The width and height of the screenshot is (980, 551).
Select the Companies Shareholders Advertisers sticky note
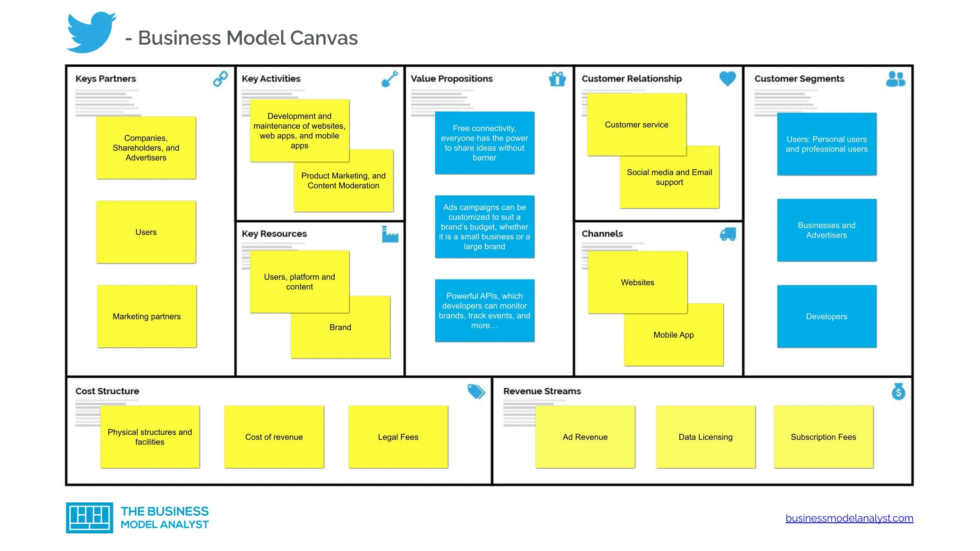(146, 147)
